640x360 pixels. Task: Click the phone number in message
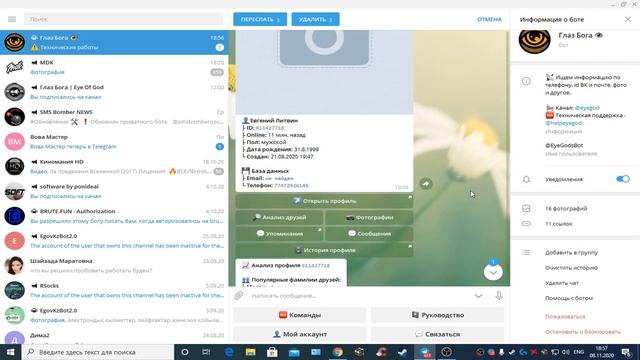point(291,185)
